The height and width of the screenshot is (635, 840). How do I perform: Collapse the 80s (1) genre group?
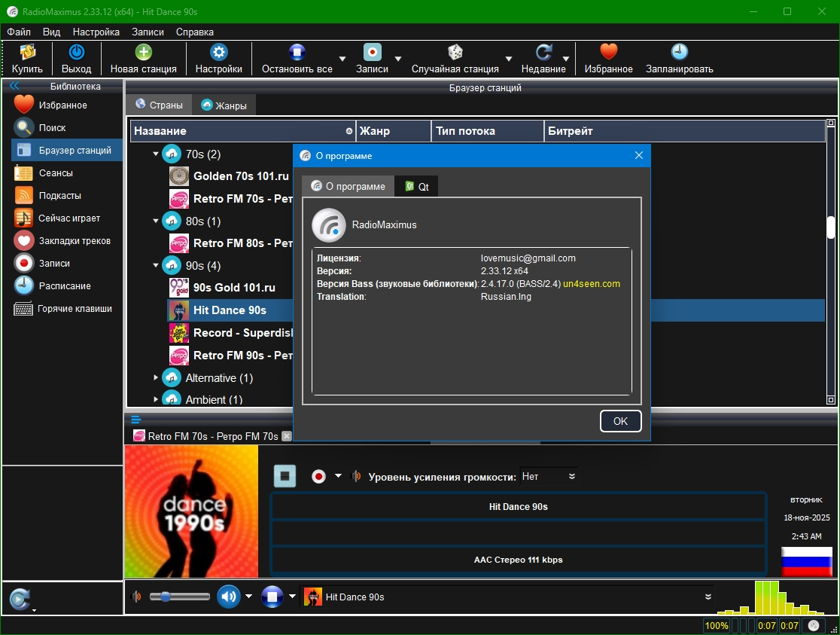(x=155, y=221)
